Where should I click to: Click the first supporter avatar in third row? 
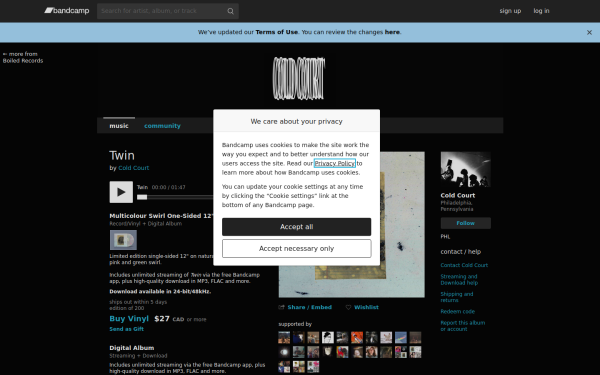pyautogui.click(x=284, y=367)
